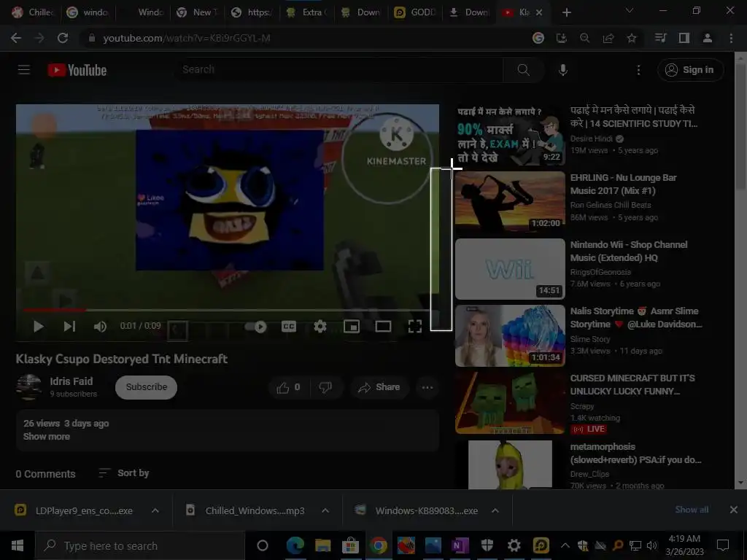Open more actions menu beside Share

[427, 387]
